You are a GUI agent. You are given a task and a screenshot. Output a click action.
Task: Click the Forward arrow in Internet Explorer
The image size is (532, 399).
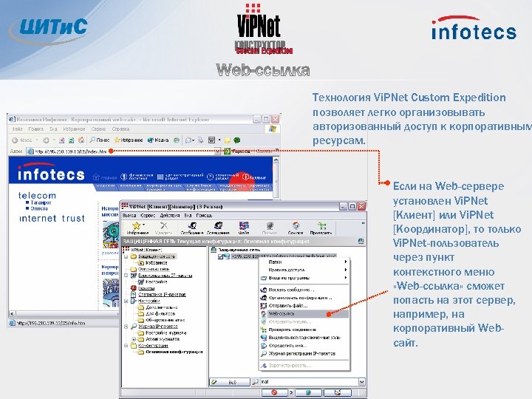pos(46,140)
